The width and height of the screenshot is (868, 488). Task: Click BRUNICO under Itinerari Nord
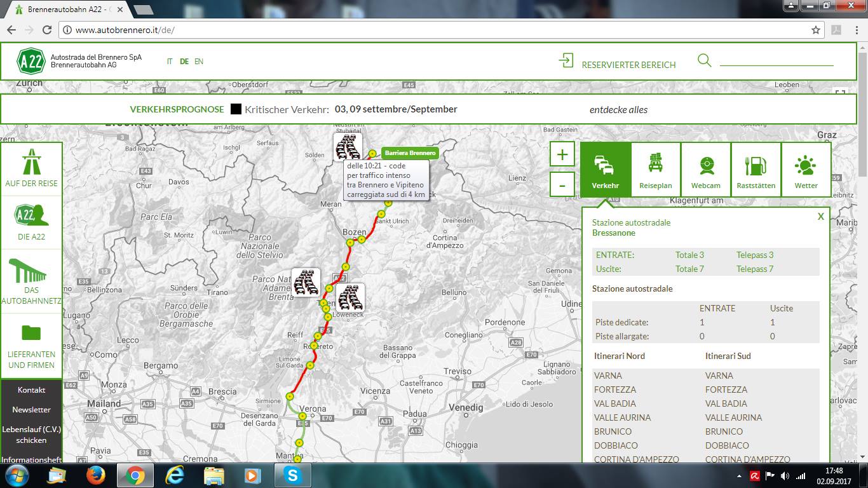(x=613, y=431)
